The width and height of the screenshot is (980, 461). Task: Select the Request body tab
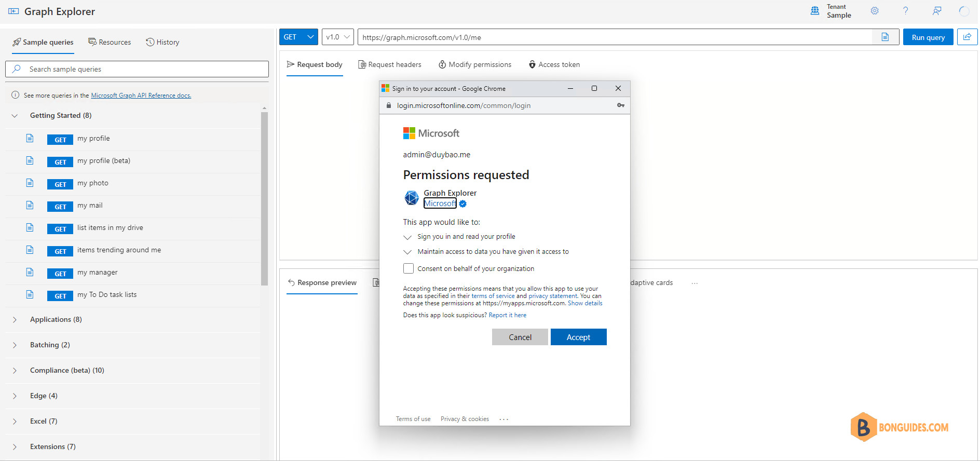point(315,64)
